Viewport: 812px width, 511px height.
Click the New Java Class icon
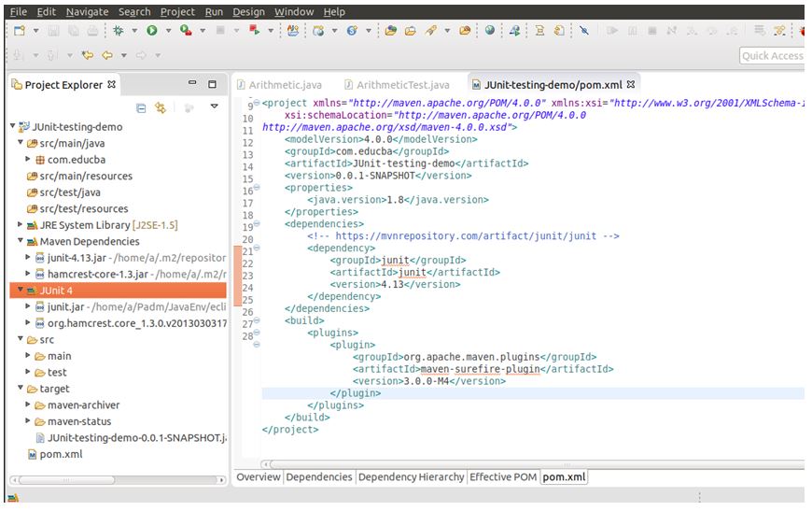(x=352, y=31)
